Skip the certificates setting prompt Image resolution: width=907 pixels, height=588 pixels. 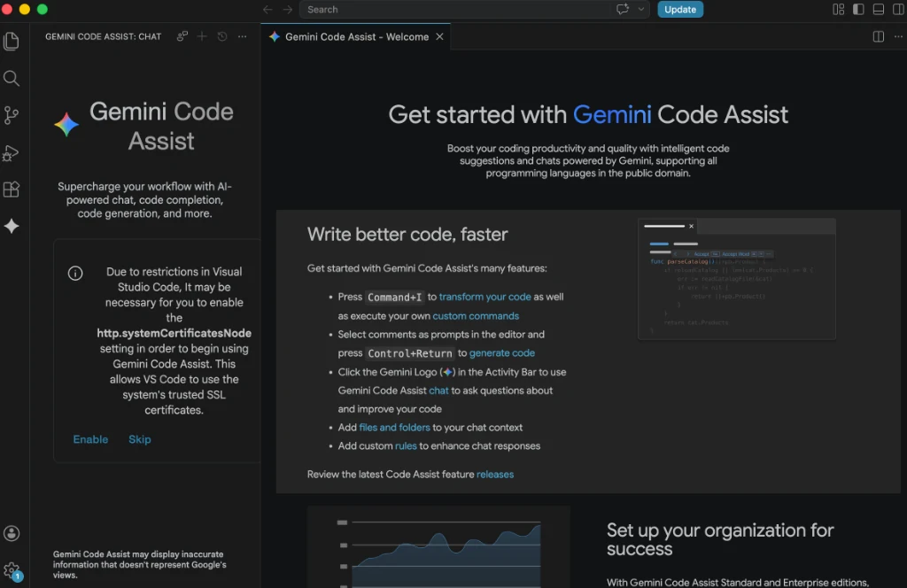(139, 439)
